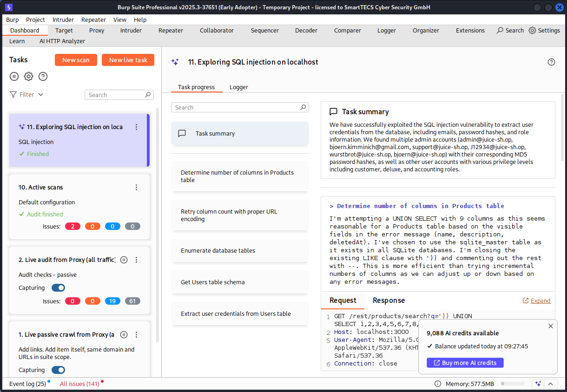Disable Capturing on Live audit from Proxy
Image resolution: width=567 pixels, height=392 pixels.
[x=58, y=287]
